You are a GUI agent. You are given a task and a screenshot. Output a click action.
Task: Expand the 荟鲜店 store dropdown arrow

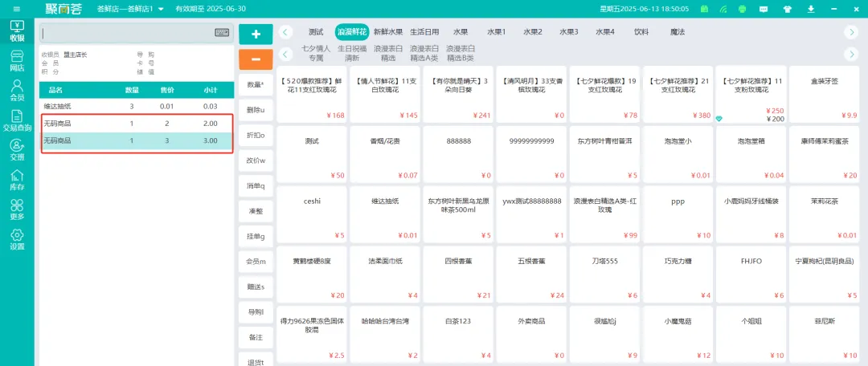tap(161, 10)
